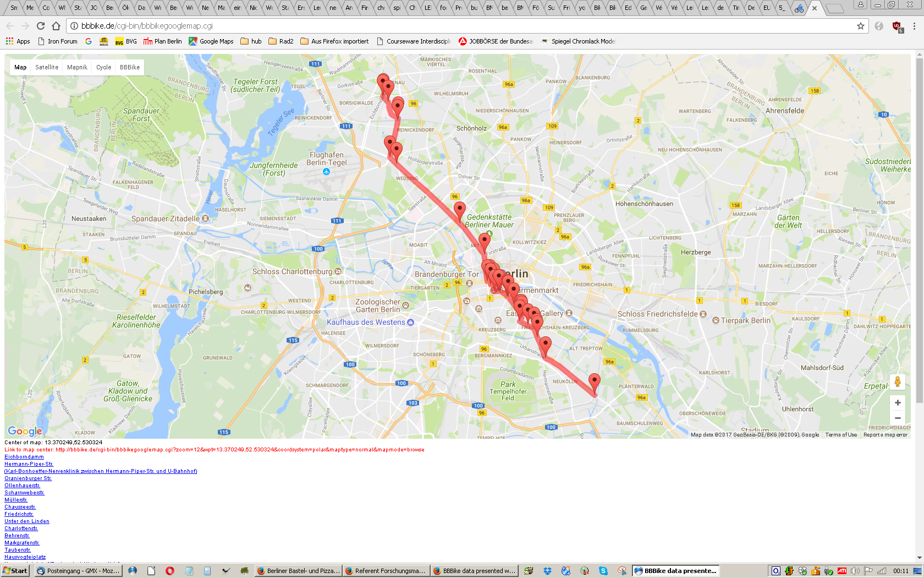Screen dimensions: 924x578
Task: Open the Iron Forum bookmark
Action: pos(57,41)
